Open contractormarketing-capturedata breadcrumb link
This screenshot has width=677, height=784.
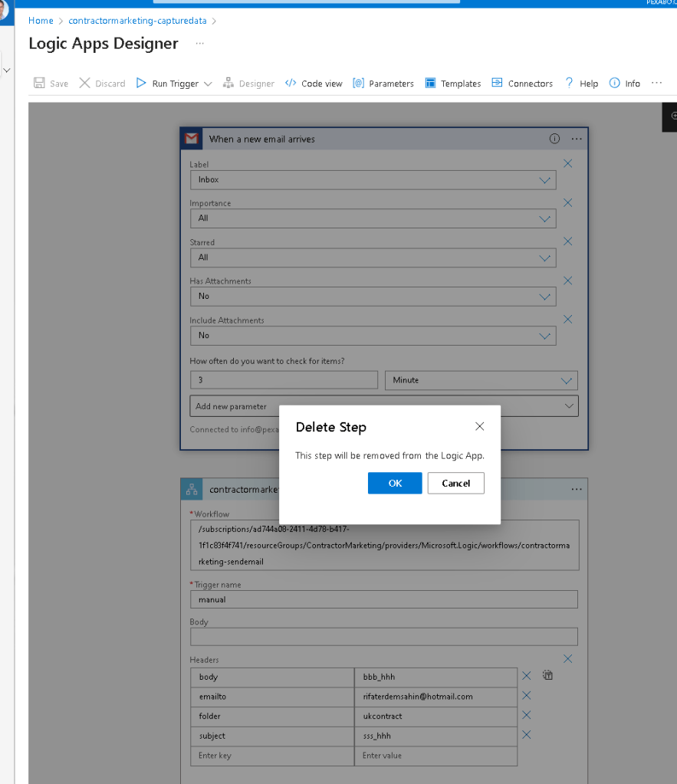(x=137, y=21)
